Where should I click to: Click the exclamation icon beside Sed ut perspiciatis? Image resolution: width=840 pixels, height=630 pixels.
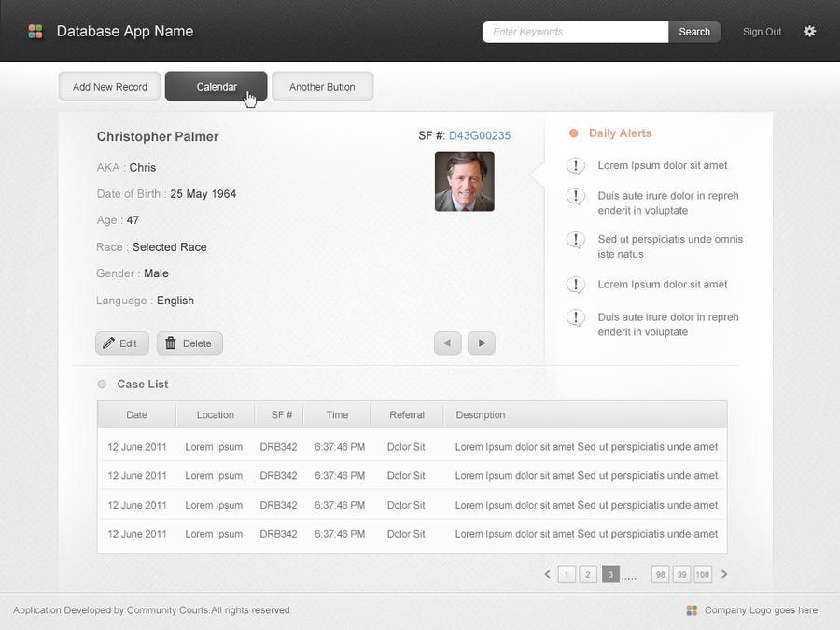click(x=576, y=240)
